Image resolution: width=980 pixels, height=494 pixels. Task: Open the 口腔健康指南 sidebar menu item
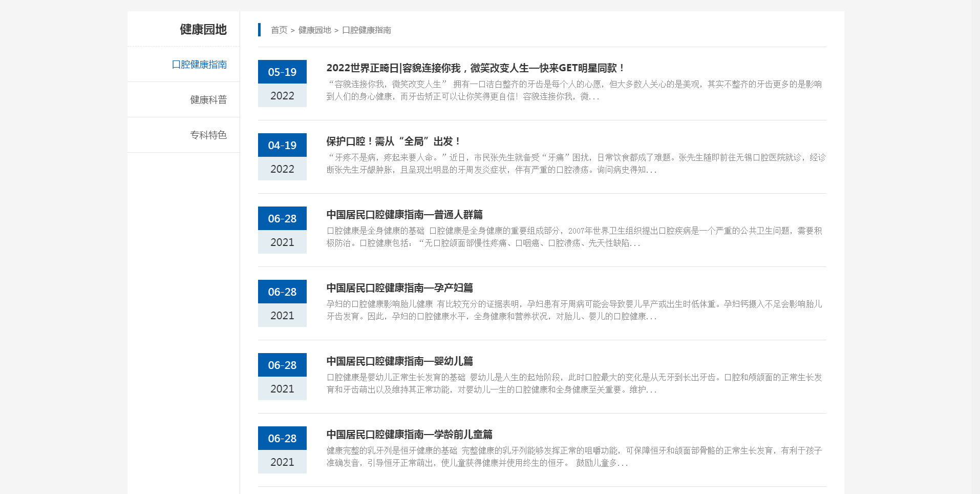click(x=199, y=65)
